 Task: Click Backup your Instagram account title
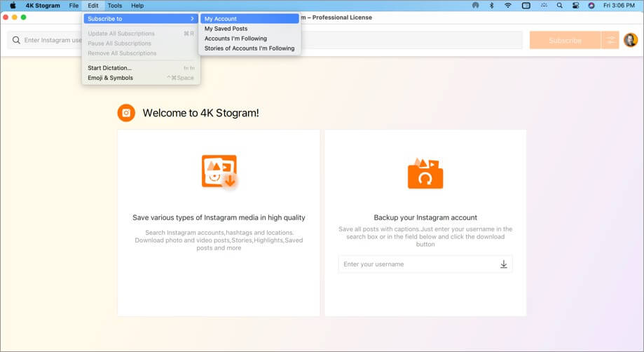click(425, 217)
